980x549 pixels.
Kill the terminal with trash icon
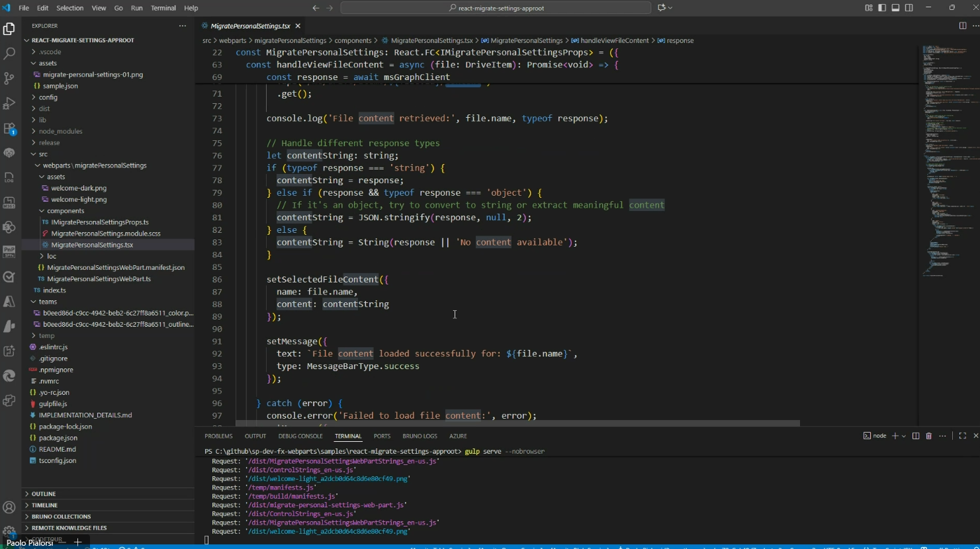pyautogui.click(x=928, y=436)
